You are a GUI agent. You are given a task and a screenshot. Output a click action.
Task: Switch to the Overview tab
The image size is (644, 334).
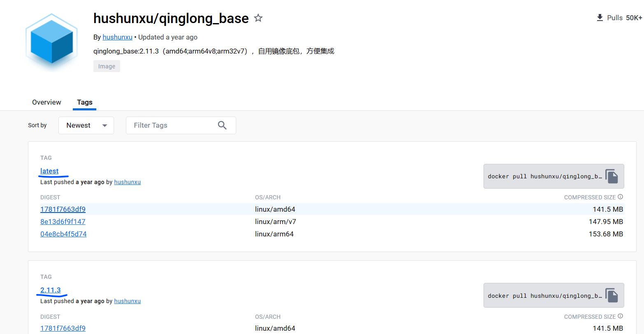pyautogui.click(x=46, y=102)
